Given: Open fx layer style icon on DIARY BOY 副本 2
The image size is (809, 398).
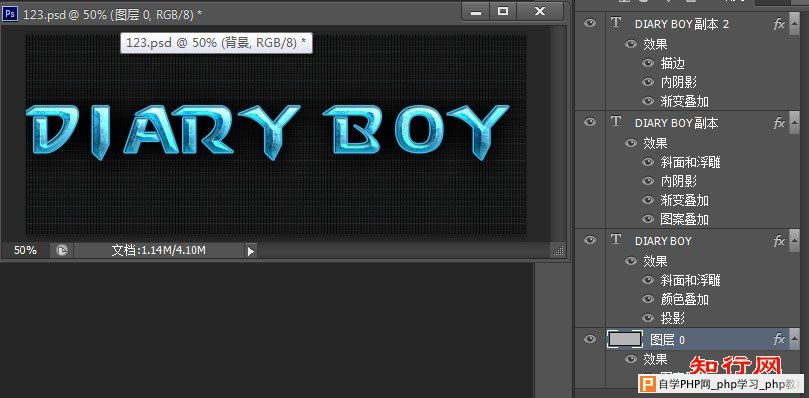Looking at the screenshot, I should [779, 24].
